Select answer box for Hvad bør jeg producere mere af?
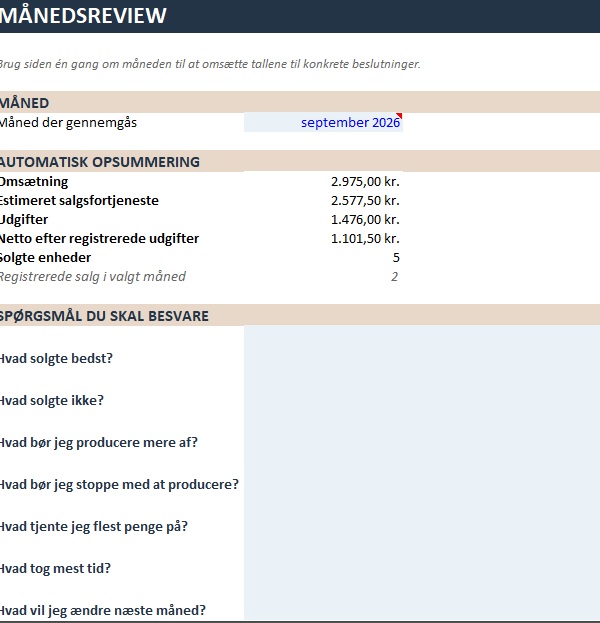Image resolution: width=600 pixels, height=623 pixels. 422,443
